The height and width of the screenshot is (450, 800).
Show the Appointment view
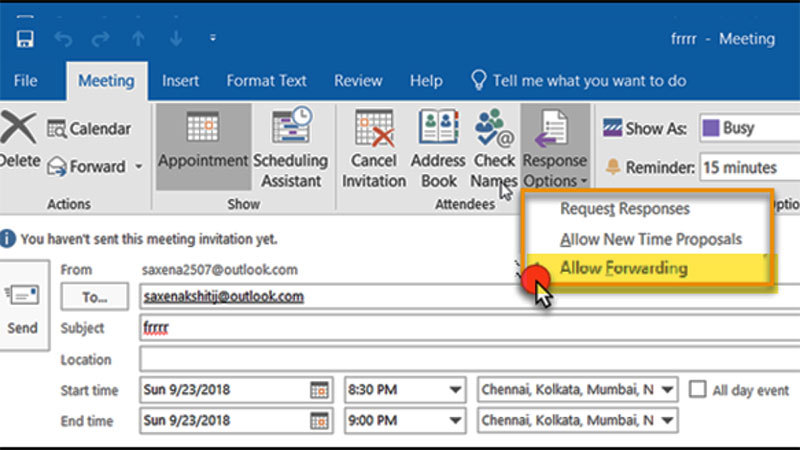coord(203,147)
